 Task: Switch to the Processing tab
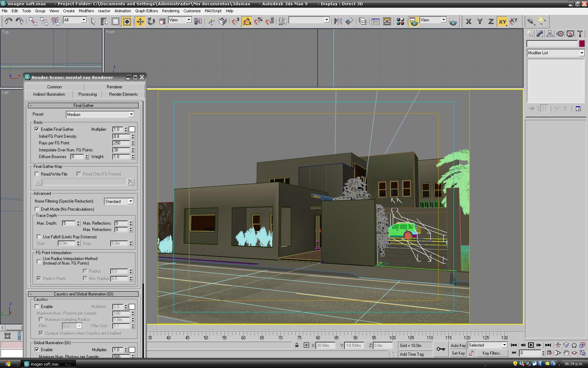(x=87, y=94)
